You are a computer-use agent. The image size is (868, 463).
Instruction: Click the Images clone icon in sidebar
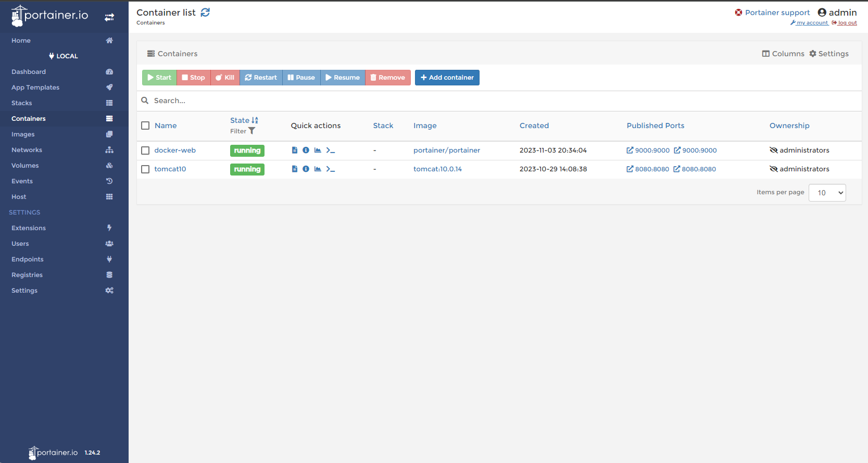click(109, 134)
